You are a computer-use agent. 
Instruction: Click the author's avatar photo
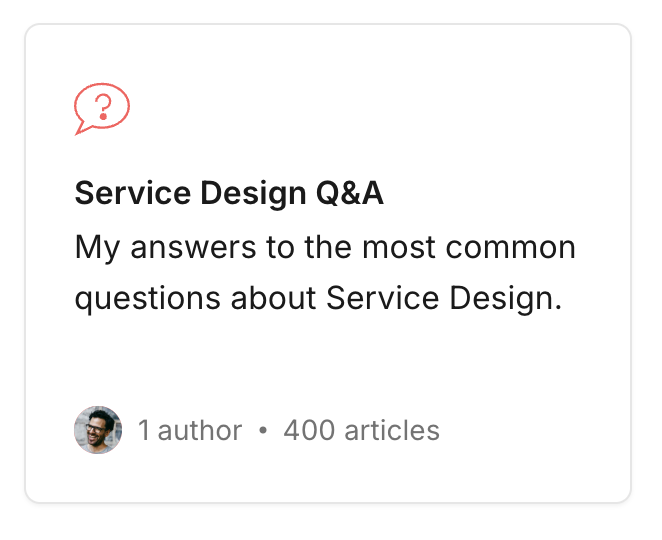coord(98,430)
